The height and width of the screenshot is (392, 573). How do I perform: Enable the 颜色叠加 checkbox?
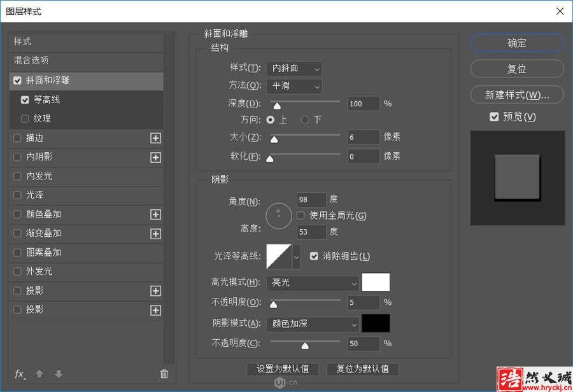tap(17, 214)
